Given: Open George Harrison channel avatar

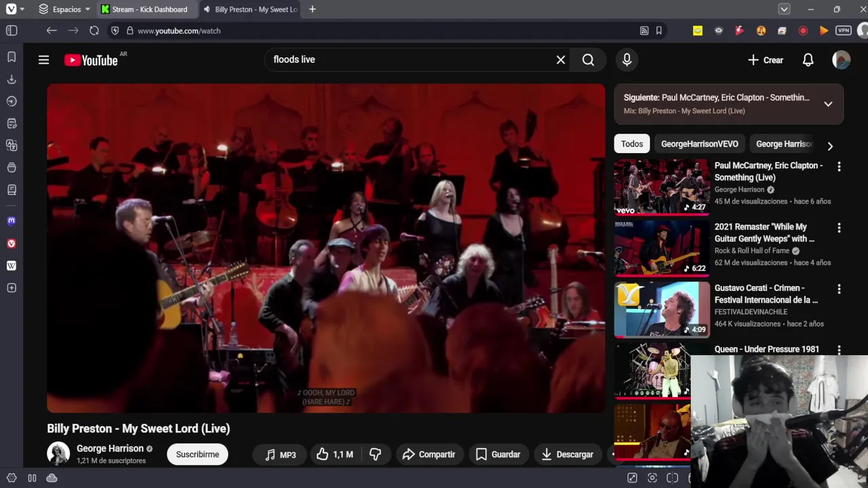Looking at the screenshot, I should click(58, 453).
